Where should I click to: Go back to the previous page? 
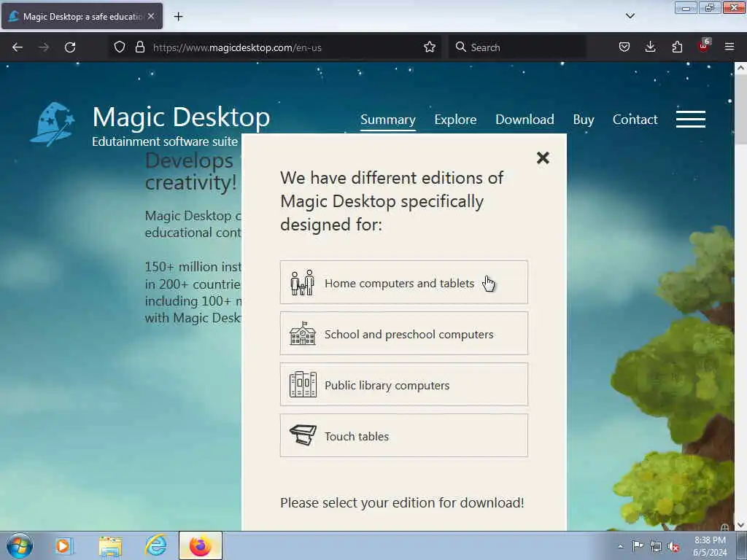click(x=18, y=47)
